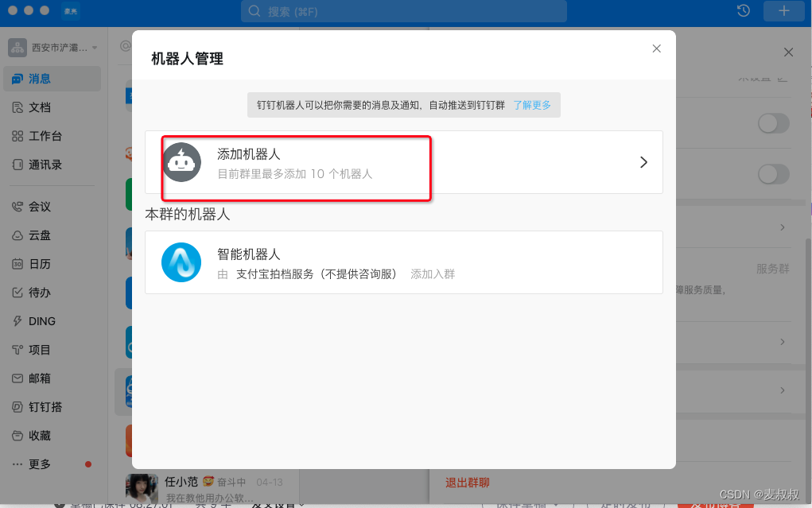Click the Favorites (收藏) icon
The width and height of the screenshot is (812, 508).
pyautogui.click(x=17, y=436)
